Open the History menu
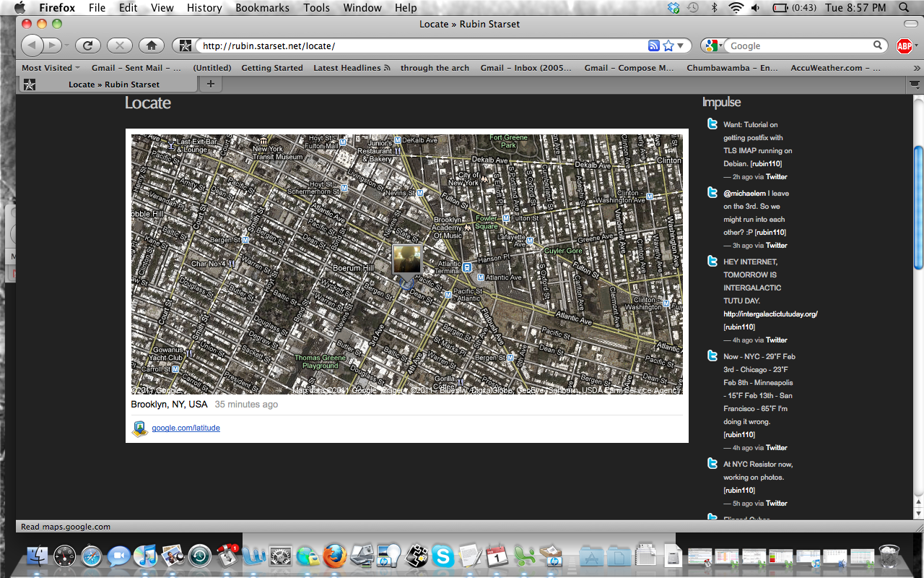 (x=204, y=8)
